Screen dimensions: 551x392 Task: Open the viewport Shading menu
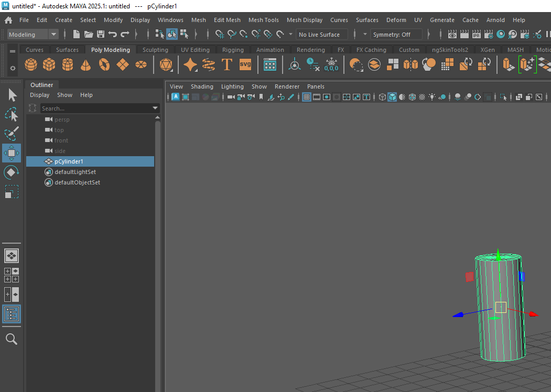(202, 86)
